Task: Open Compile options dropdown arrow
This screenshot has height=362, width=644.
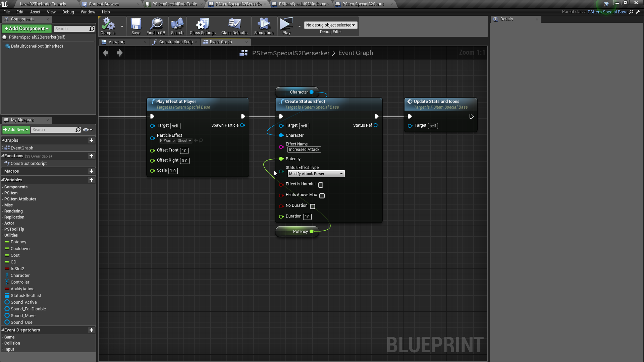Action: point(122,26)
